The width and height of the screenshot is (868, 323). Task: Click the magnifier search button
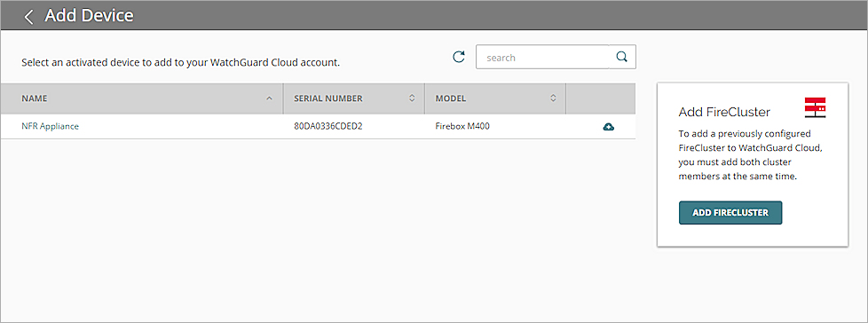tap(622, 57)
